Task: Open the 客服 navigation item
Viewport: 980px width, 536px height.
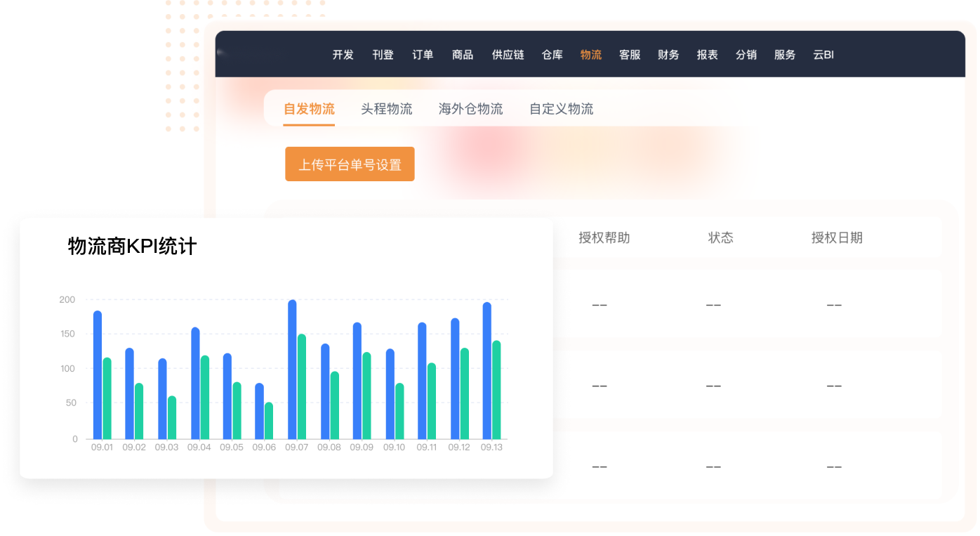Action: point(630,55)
